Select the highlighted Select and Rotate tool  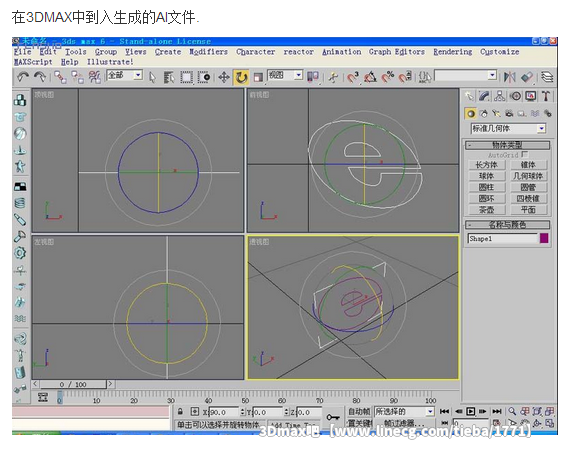pyautogui.click(x=241, y=77)
